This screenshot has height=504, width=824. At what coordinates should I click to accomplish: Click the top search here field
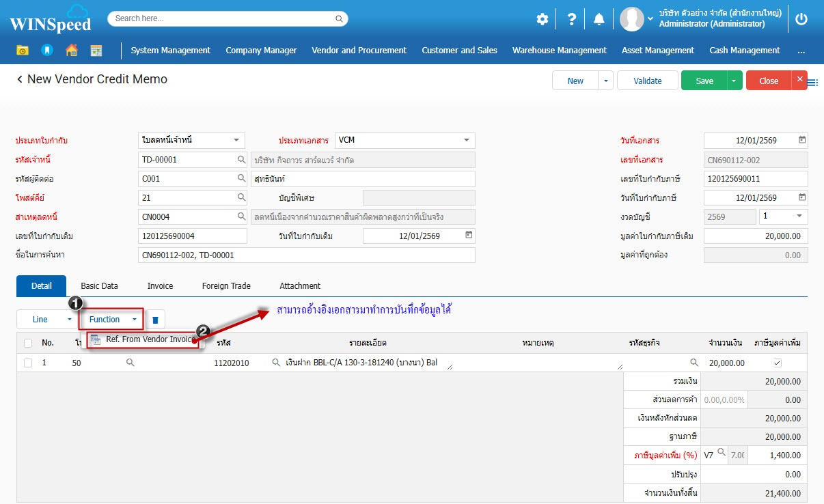point(228,18)
